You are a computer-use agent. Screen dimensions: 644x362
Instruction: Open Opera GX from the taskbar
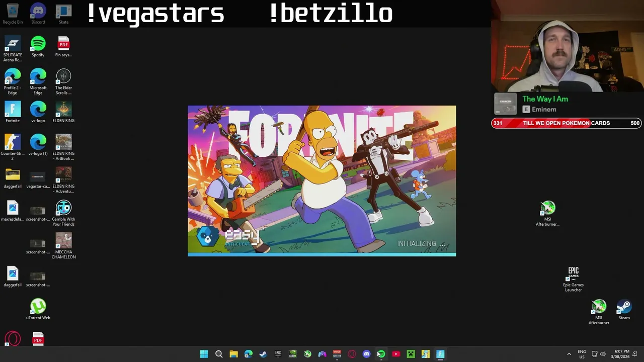pyautogui.click(x=352, y=354)
